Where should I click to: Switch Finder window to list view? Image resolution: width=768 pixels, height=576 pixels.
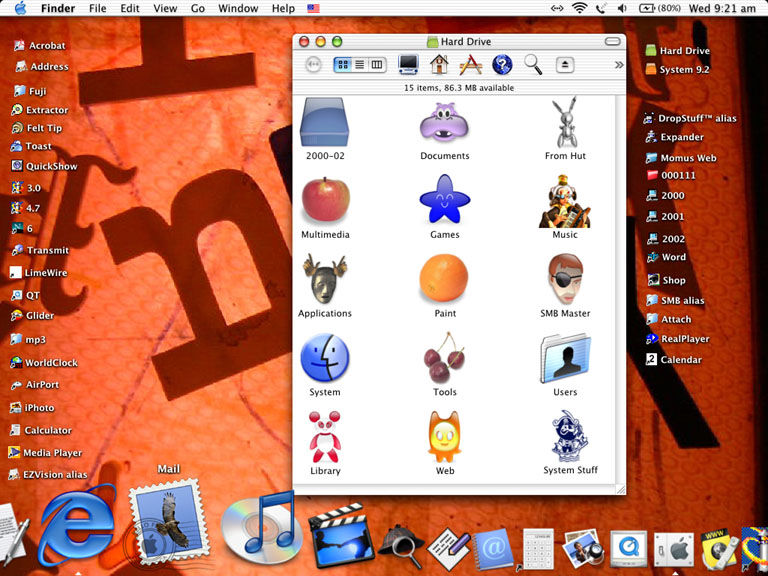point(360,65)
